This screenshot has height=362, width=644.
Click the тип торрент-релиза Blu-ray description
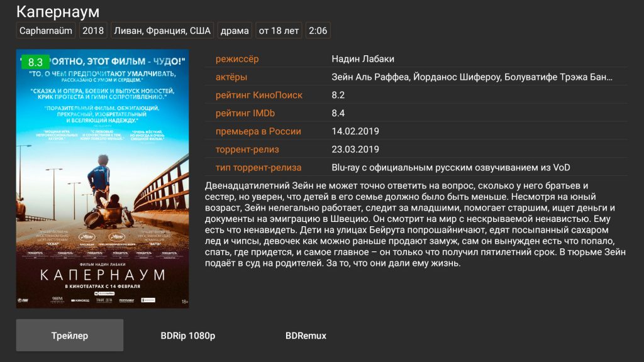click(450, 167)
